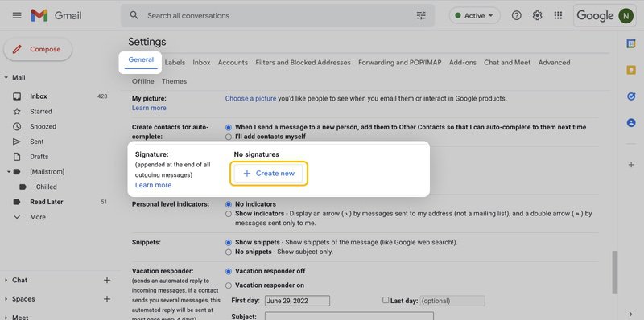
Task: Select I'll add contacts myself
Action: (229, 137)
